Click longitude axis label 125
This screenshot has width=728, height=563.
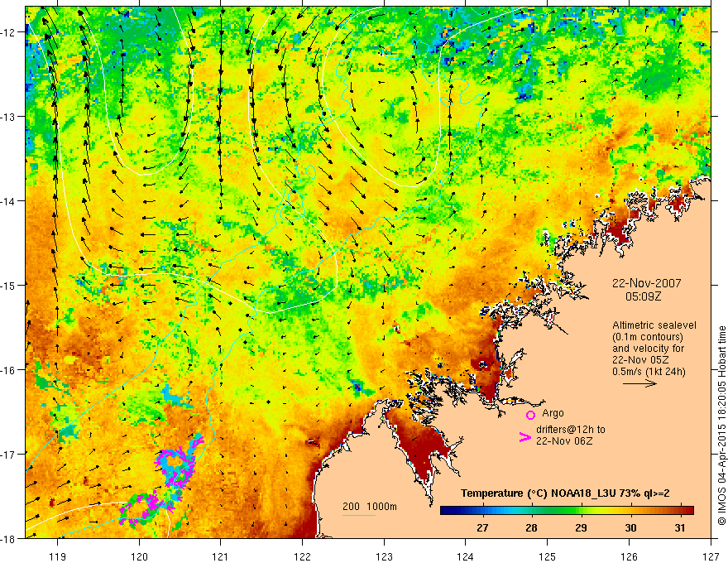[548, 556]
